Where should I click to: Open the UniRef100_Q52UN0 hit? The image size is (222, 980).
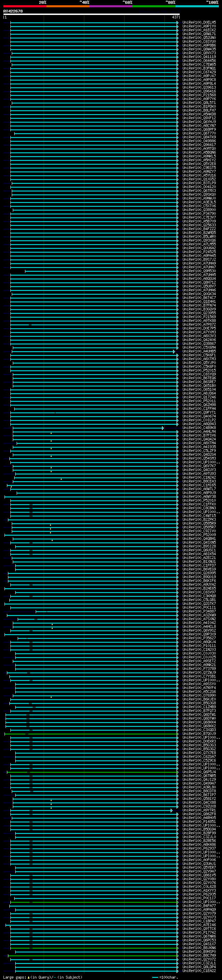[x=199, y=38]
